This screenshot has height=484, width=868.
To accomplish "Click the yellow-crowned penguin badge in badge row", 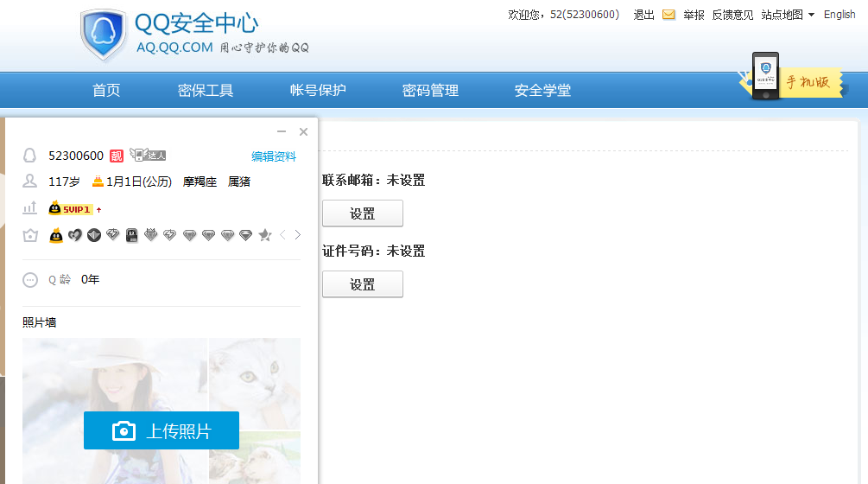I will (56, 235).
